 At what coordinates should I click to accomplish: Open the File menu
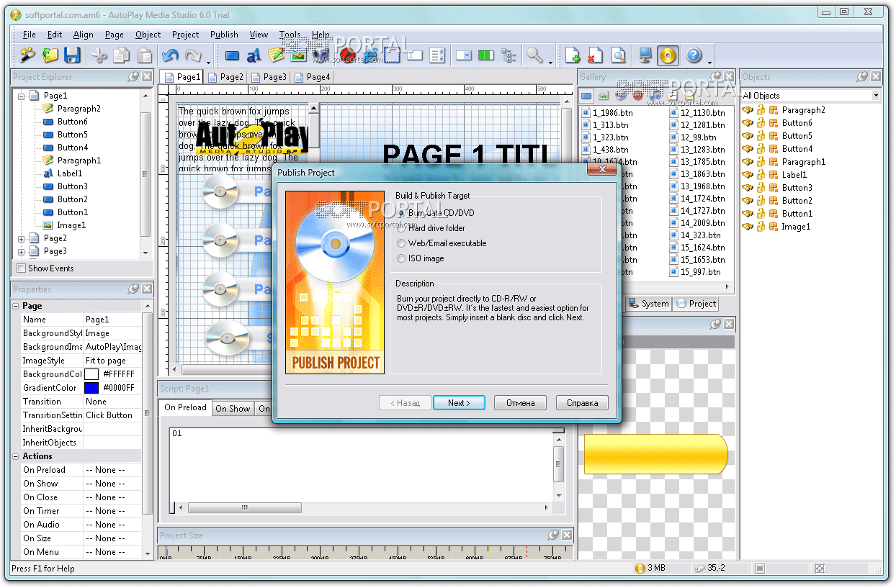coord(29,35)
